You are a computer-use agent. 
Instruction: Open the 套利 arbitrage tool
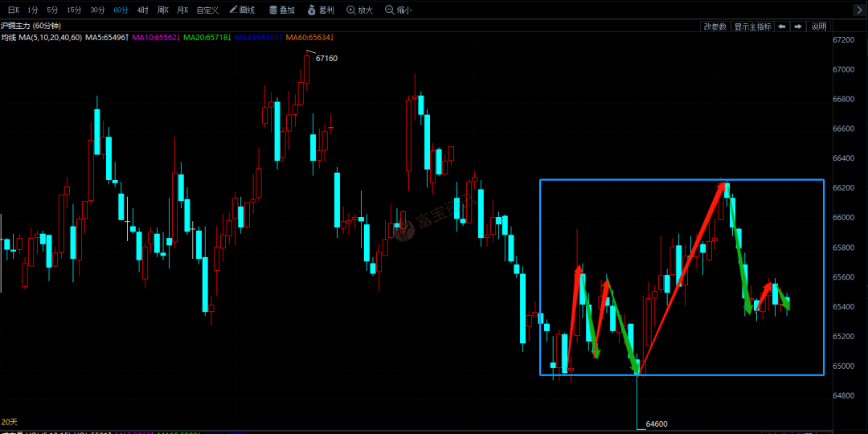pos(321,10)
